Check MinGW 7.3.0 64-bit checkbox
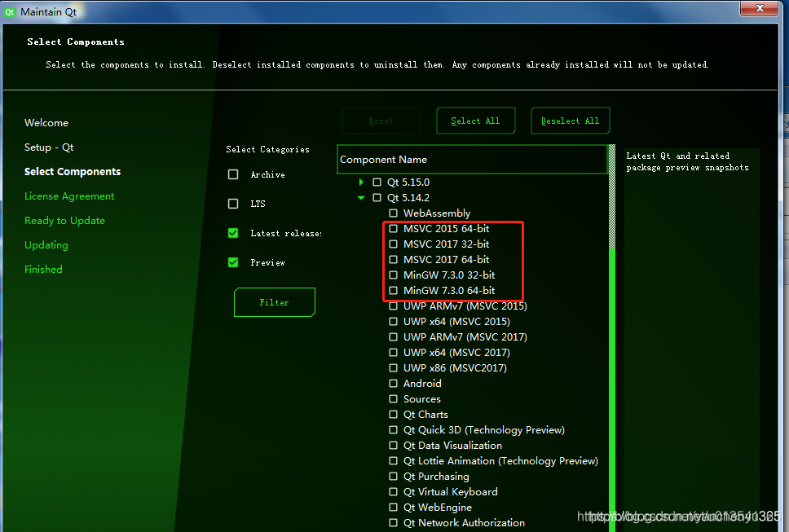 (x=393, y=291)
